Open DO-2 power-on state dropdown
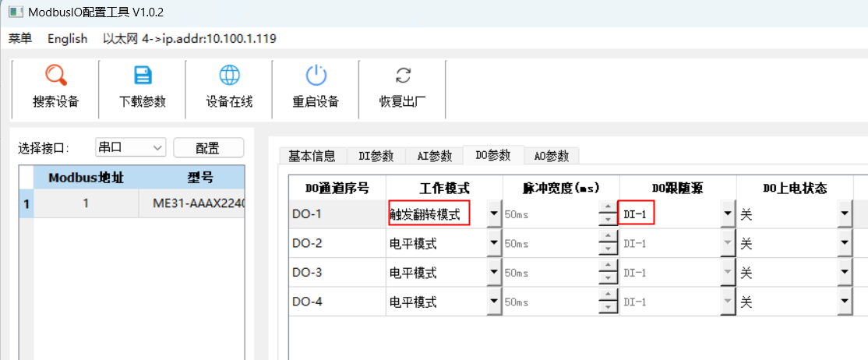The image size is (868, 360). pos(845,244)
